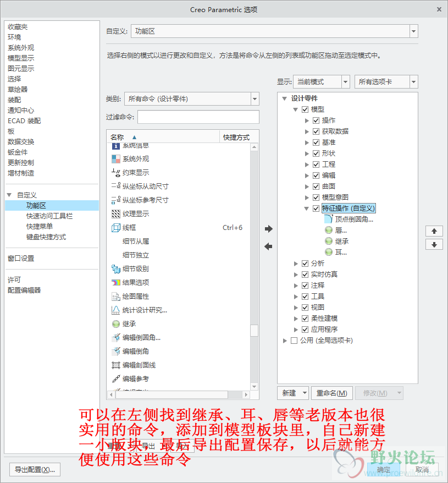The width and height of the screenshot is (448, 483).
Task: Click the 编辑参考 icon
Action: (x=116, y=379)
